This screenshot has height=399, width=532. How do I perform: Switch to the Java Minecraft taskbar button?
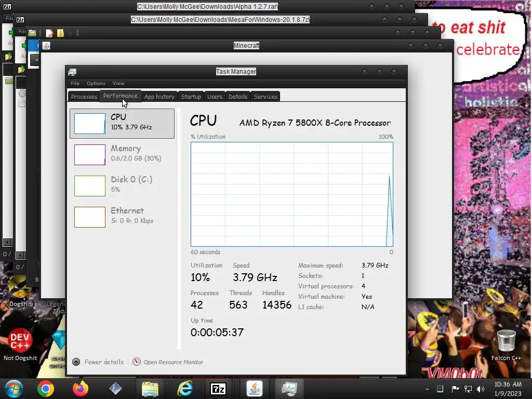(254, 389)
